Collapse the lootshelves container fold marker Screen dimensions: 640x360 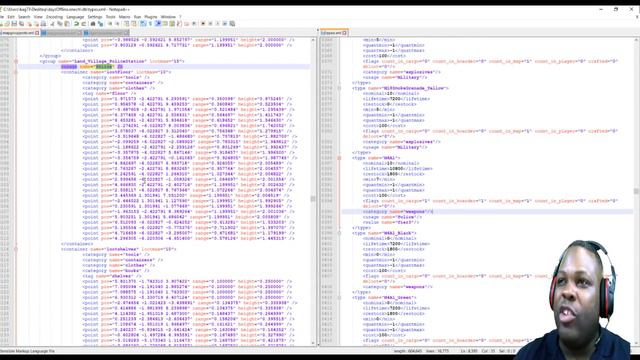click(16, 249)
